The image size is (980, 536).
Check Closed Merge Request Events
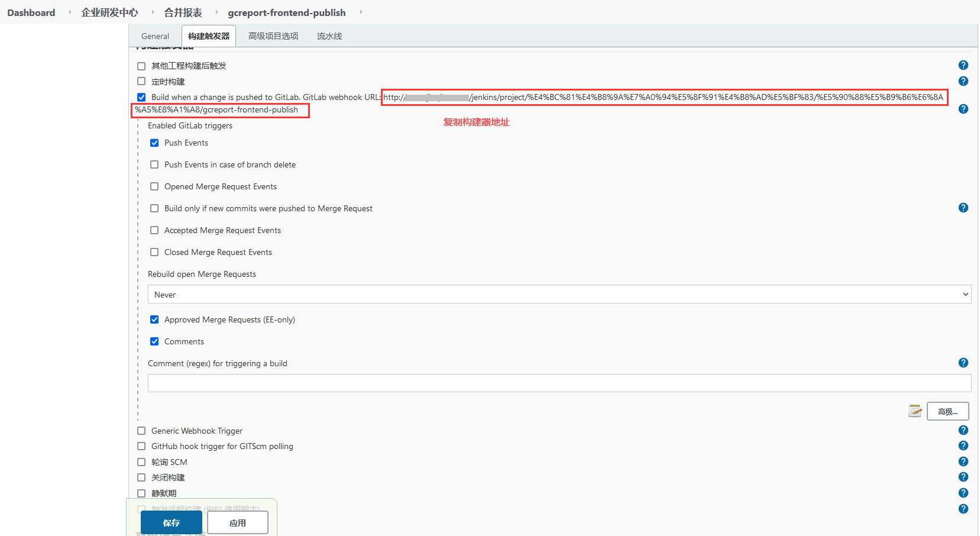(154, 252)
